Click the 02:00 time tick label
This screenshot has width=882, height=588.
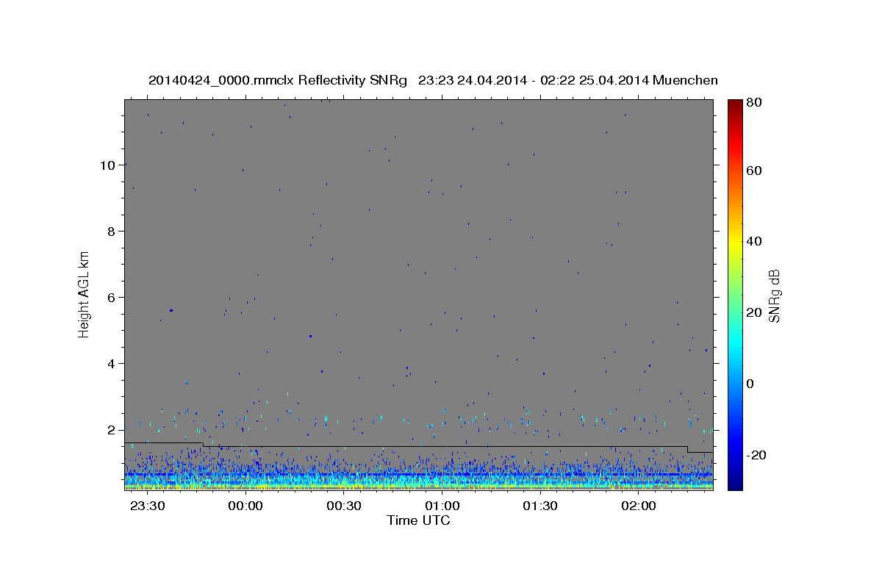pyautogui.click(x=639, y=506)
